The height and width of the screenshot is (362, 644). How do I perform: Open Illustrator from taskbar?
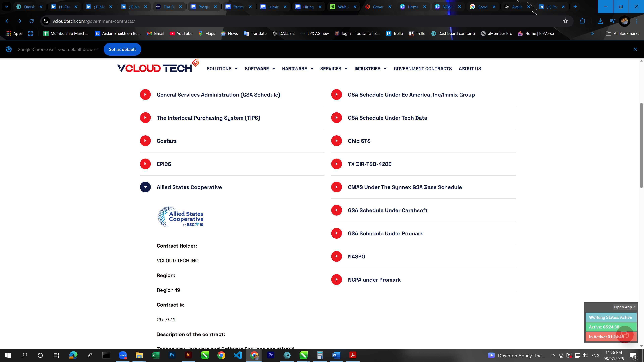point(188,355)
